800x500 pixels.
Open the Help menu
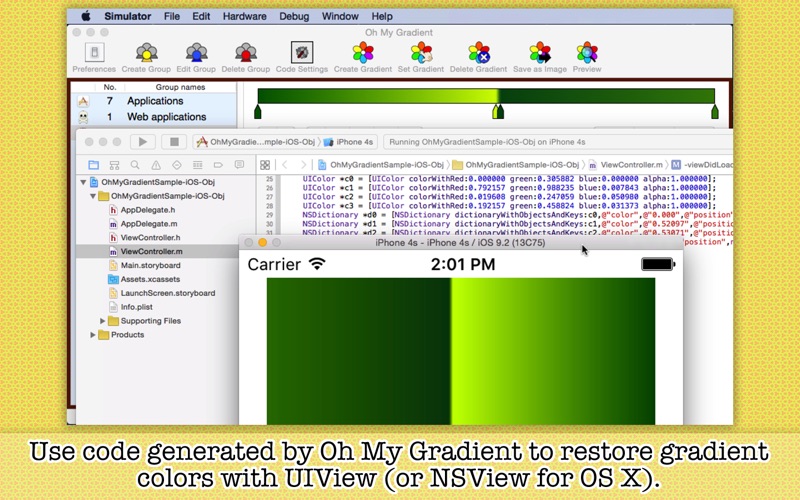382,16
